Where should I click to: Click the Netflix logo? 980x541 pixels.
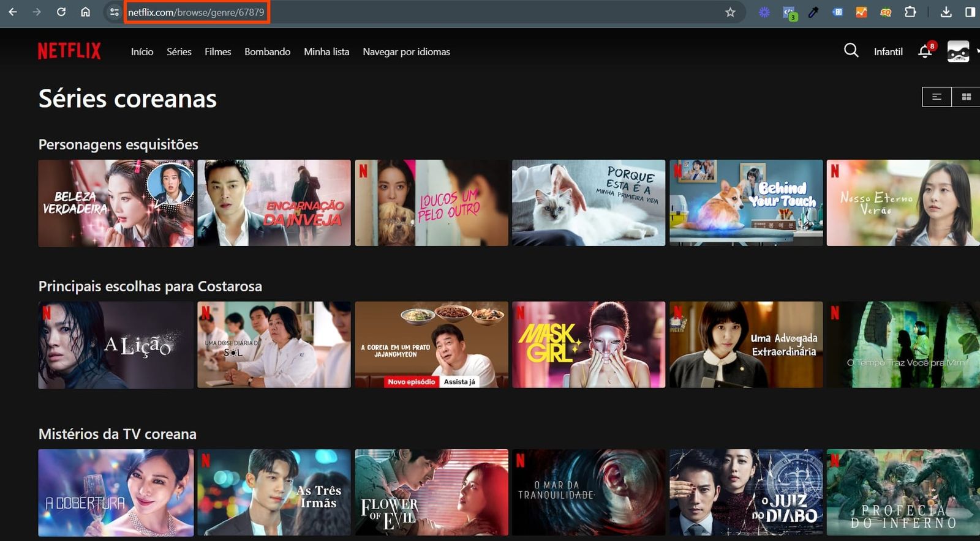69,51
